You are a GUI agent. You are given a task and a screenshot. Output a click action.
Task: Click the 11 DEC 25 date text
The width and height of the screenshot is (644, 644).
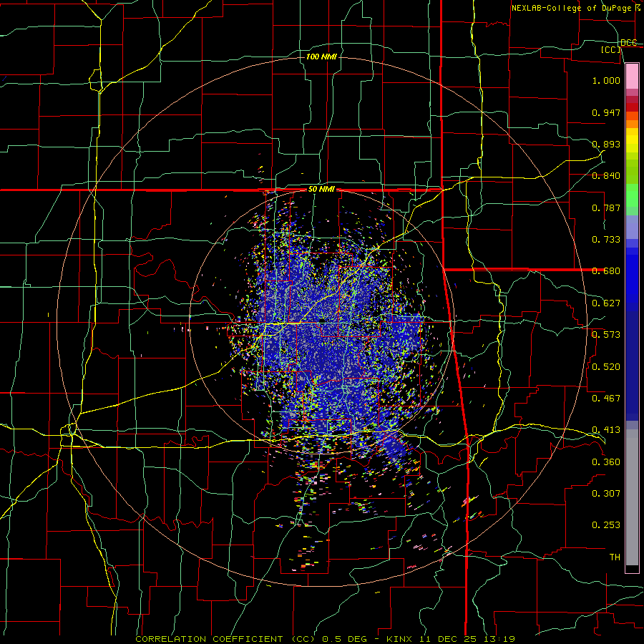(x=449, y=639)
